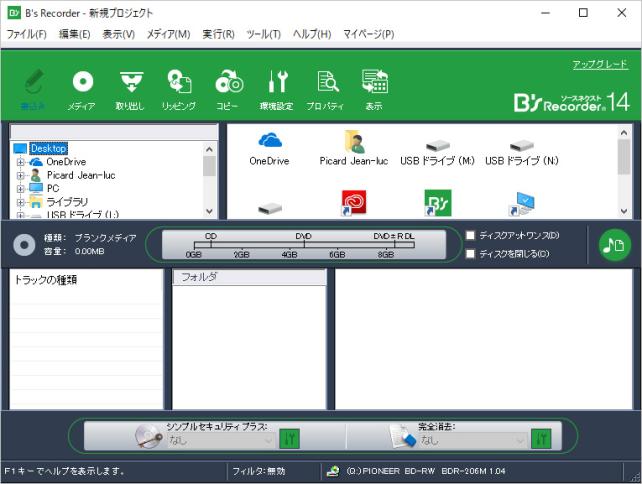Select PC in the folder tree
The height and width of the screenshot is (484, 642).
(x=53, y=188)
